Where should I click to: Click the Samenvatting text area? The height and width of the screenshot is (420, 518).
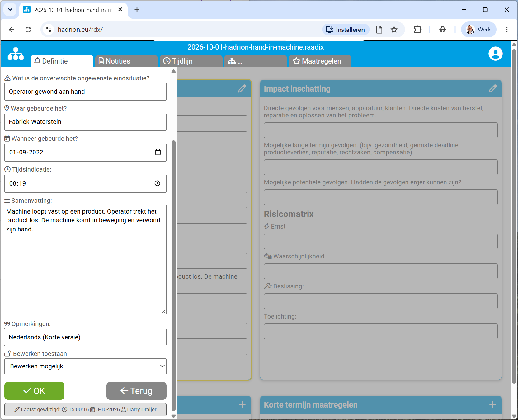(x=85, y=260)
